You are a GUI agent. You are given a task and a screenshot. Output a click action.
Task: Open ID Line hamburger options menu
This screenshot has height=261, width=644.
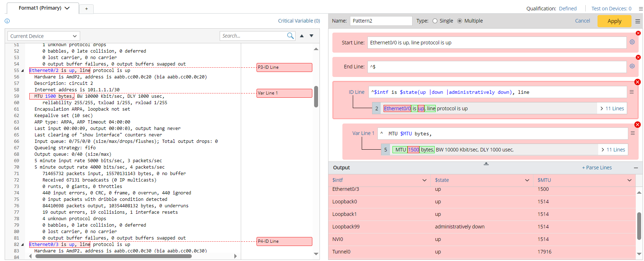631,92
